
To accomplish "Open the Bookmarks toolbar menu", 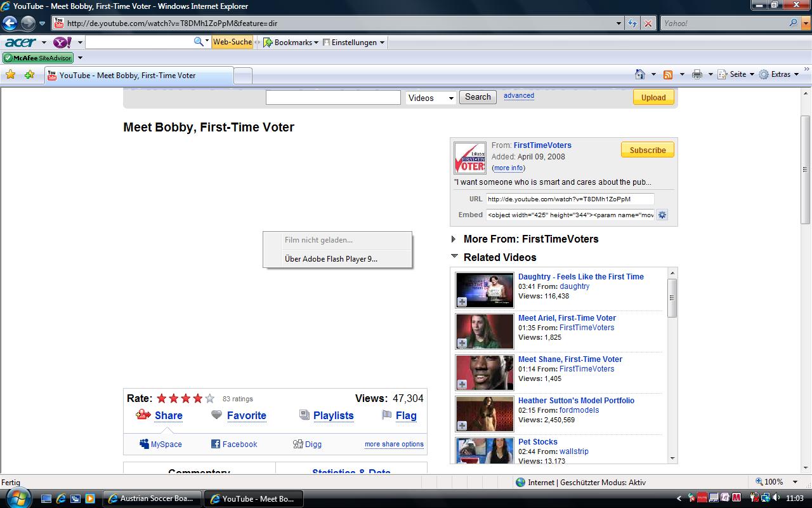I will click(x=291, y=43).
